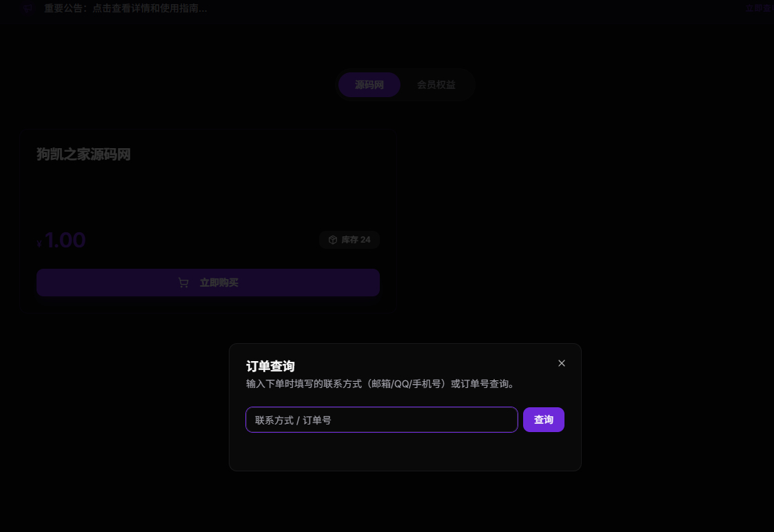The height and width of the screenshot is (532, 774).
Task: Select the 源码网 tab
Action: click(x=369, y=84)
